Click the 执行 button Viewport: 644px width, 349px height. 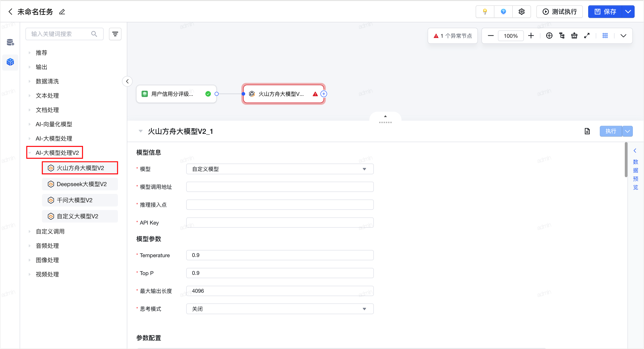tap(611, 131)
